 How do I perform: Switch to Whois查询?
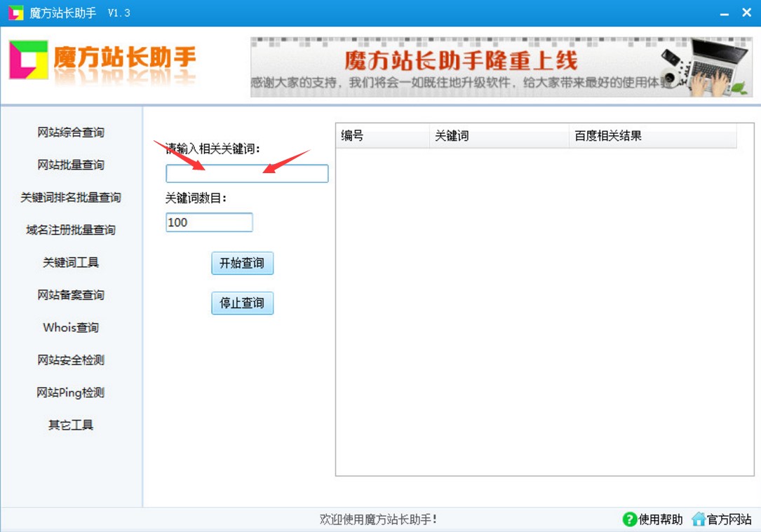click(x=71, y=327)
